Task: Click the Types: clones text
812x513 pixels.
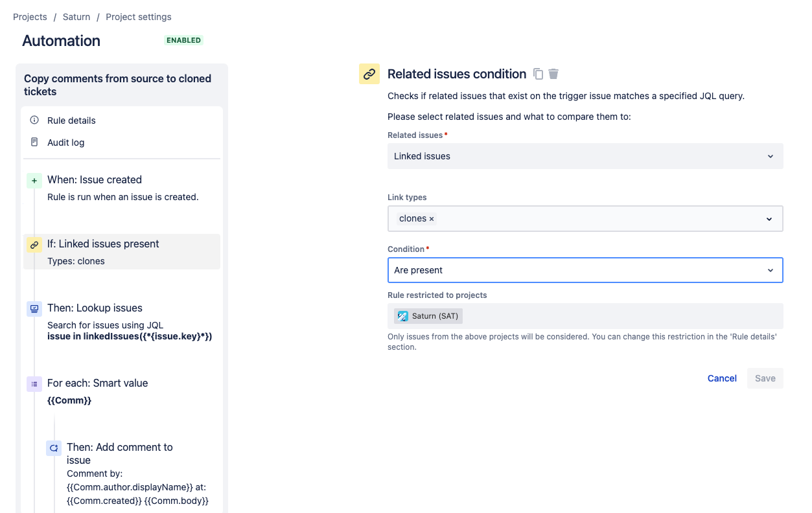Action: [x=76, y=261]
